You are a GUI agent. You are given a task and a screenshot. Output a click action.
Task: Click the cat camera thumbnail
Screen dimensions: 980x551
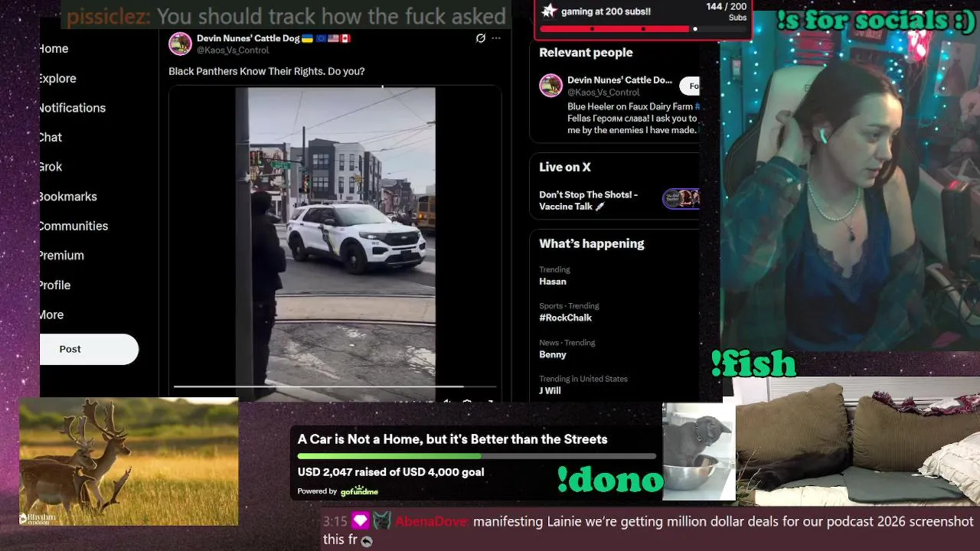pos(699,452)
